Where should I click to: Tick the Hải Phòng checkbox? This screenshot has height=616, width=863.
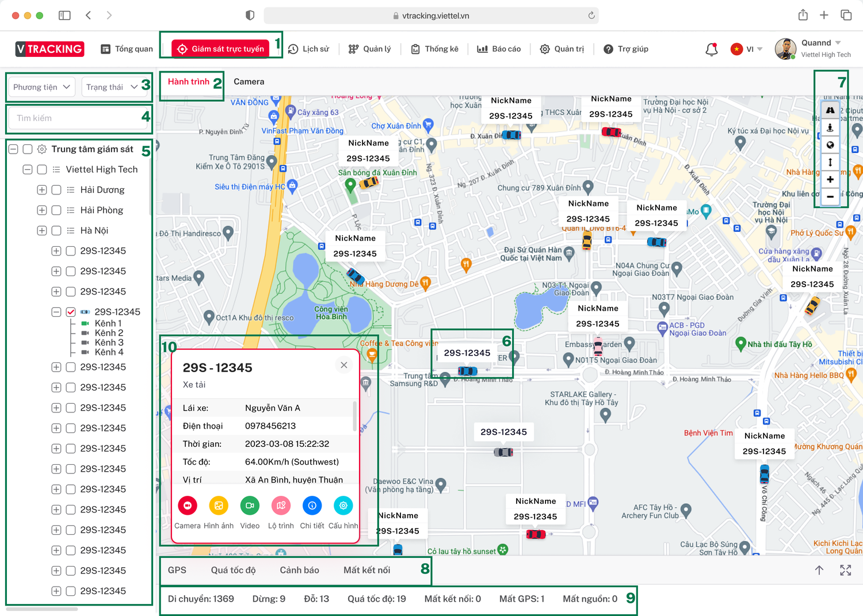(x=56, y=210)
